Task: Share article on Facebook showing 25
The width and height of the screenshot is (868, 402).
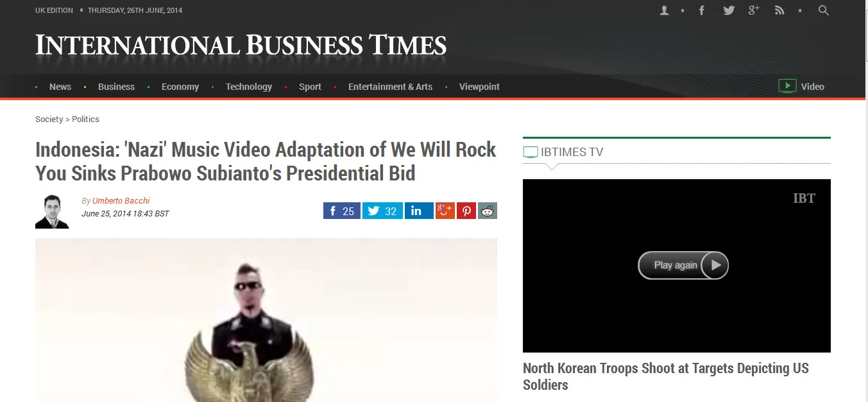Action: click(342, 211)
